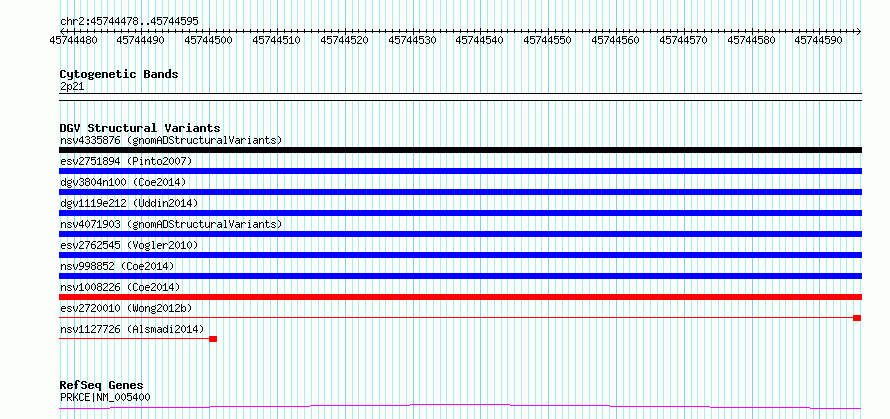
Task: Click ruler coordinate 45744540
Action: (480, 40)
